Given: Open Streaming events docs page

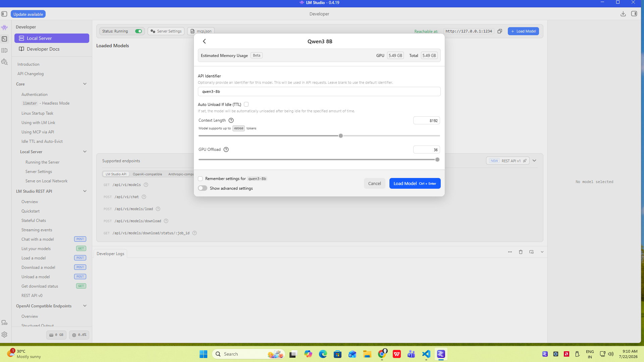Looking at the screenshot, I should (x=37, y=230).
